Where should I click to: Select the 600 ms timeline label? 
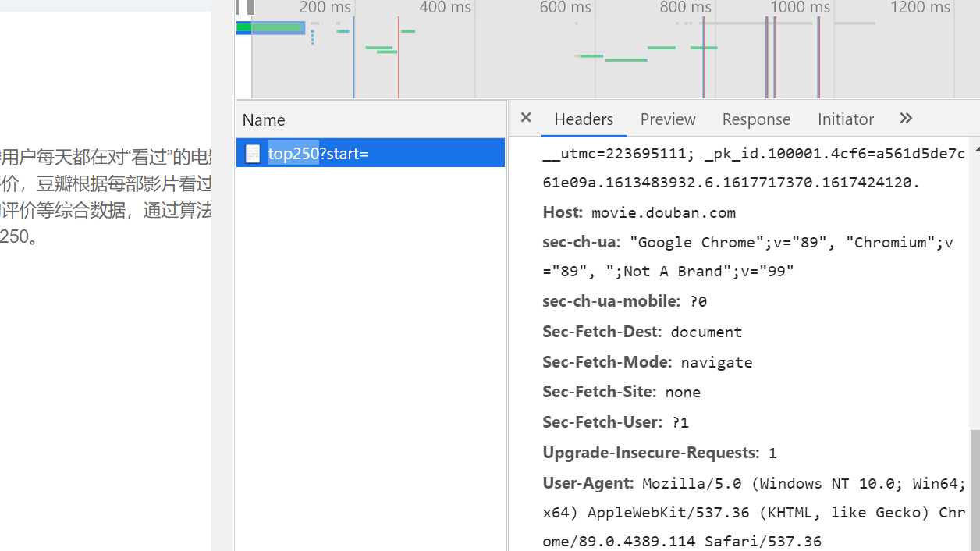(x=565, y=8)
